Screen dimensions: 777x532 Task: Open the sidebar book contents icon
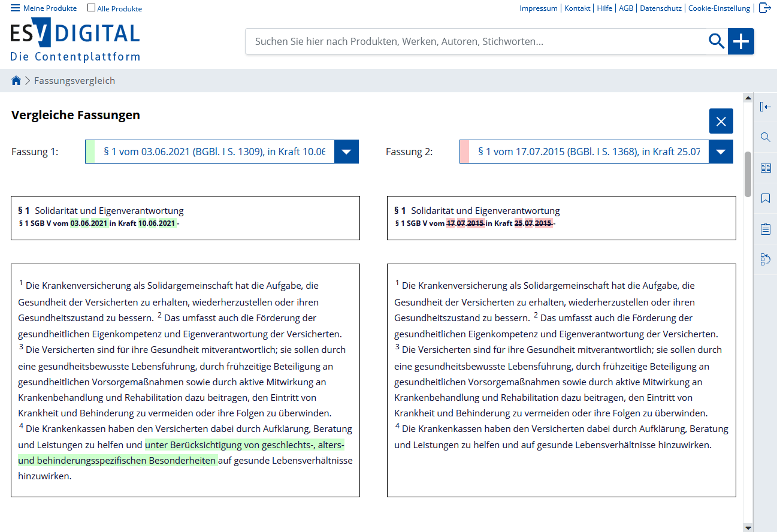[765, 168]
